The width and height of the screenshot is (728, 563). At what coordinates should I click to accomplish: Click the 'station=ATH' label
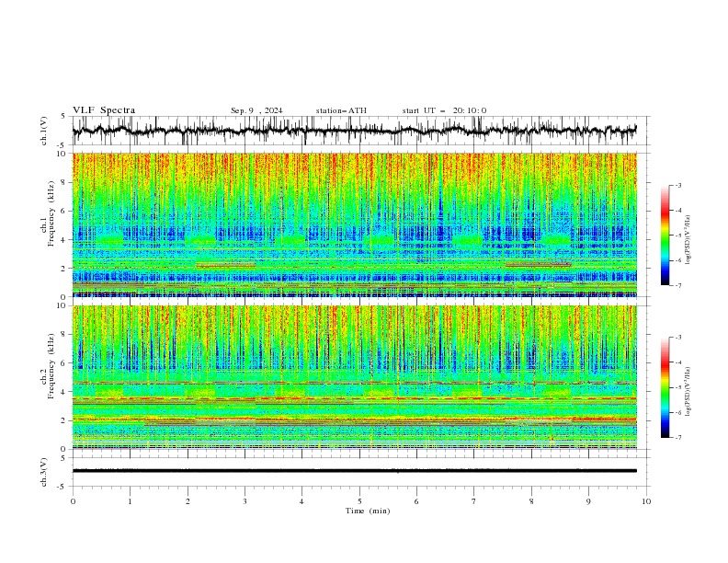tap(341, 110)
